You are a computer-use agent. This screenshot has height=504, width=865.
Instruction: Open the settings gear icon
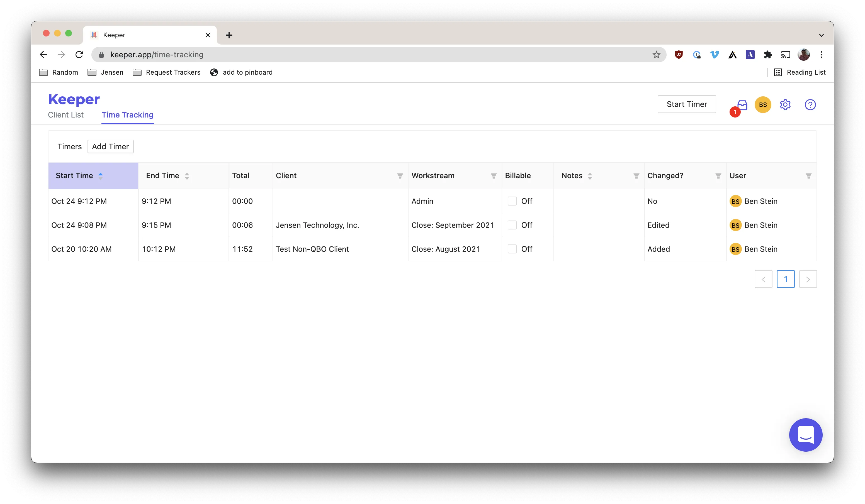(x=785, y=105)
